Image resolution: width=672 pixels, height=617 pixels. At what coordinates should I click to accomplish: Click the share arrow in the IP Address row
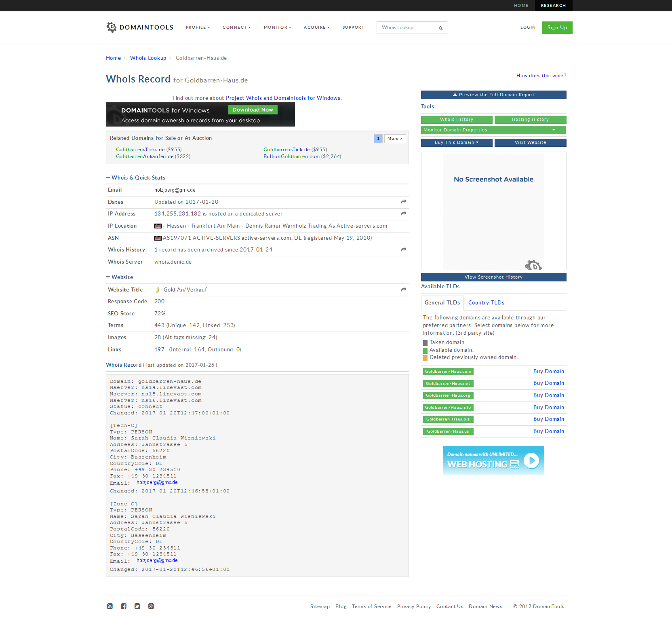pos(404,213)
